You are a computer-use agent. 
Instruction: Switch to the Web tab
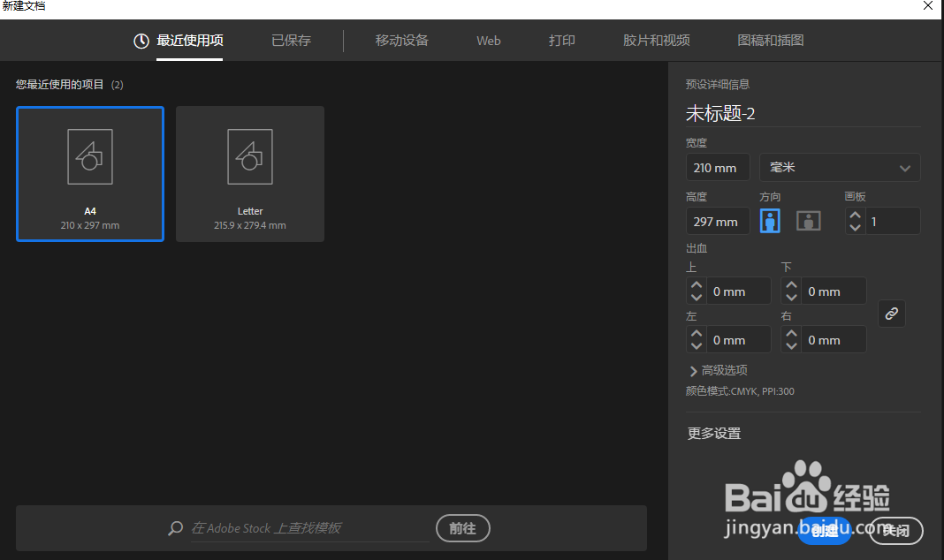pyautogui.click(x=488, y=40)
